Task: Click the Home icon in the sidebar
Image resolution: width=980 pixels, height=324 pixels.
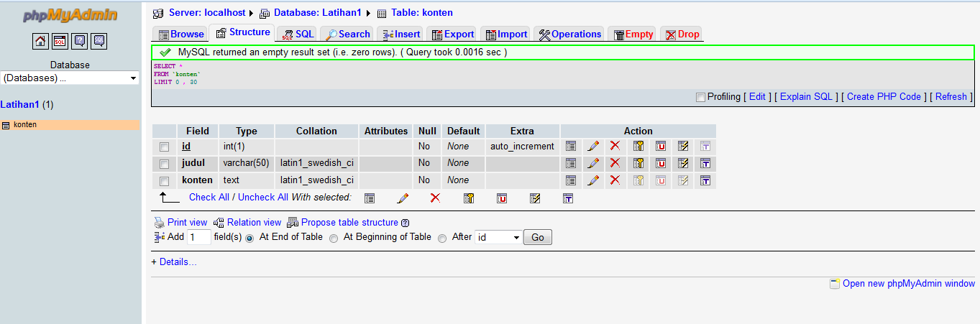Action: pos(41,41)
